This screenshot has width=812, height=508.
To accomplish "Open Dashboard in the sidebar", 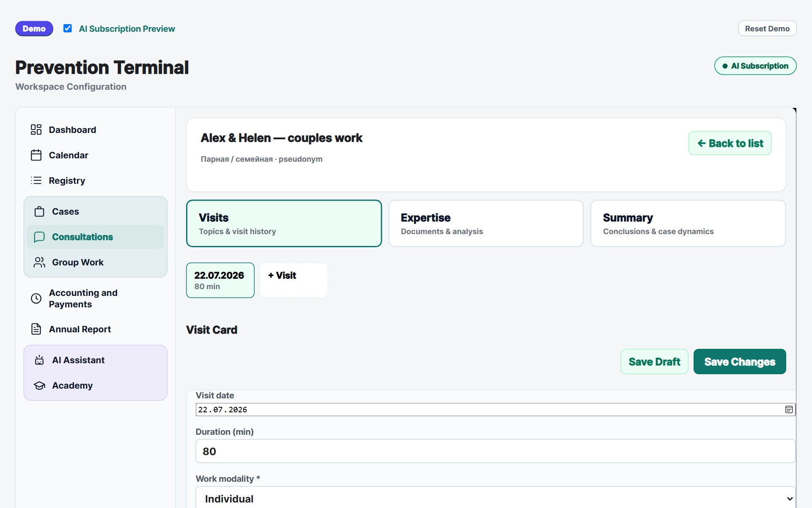I will [x=95, y=130].
